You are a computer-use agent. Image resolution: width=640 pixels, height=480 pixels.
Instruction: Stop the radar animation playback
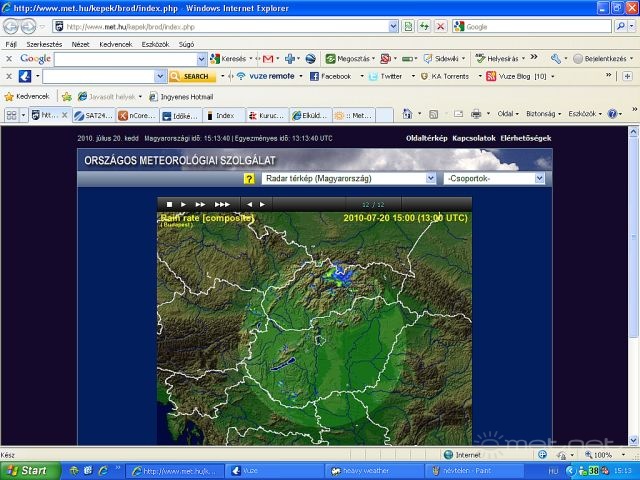[x=169, y=204]
